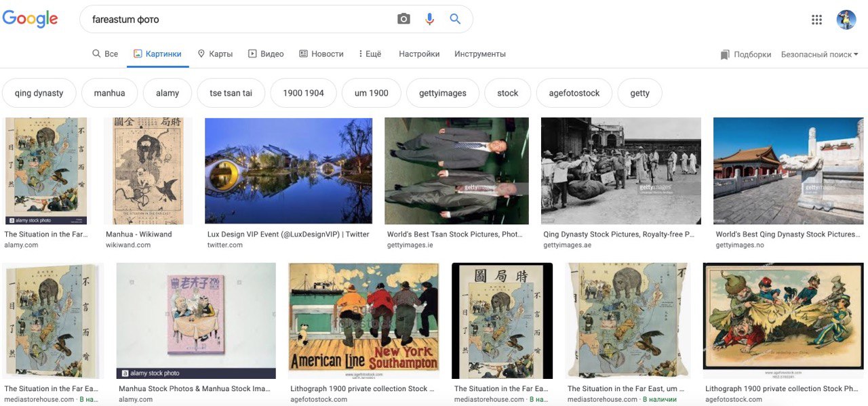Filter by 'stock' chip
This screenshot has width=868, height=406.
[x=508, y=94]
